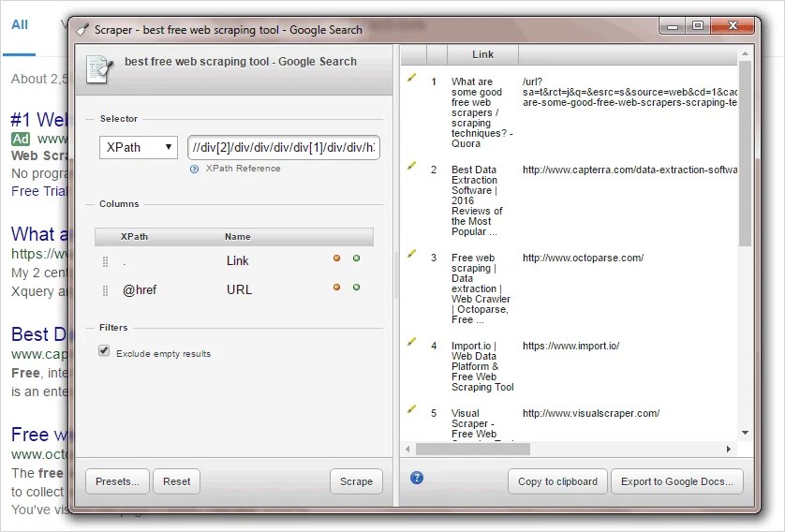This screenshot has width=785, height=532.
Task: Click 'Best Data Extraction Software' link cell
Action: point(477,200)
